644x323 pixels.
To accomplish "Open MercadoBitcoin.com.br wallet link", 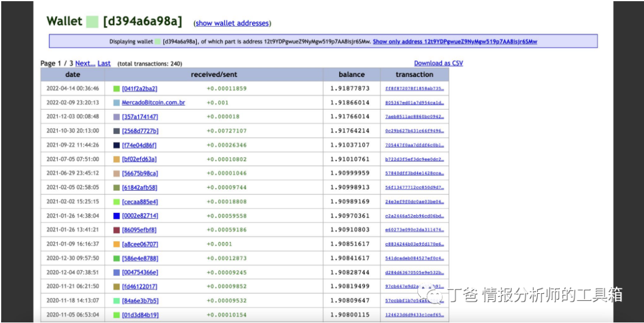I will (x=153, y=103).
